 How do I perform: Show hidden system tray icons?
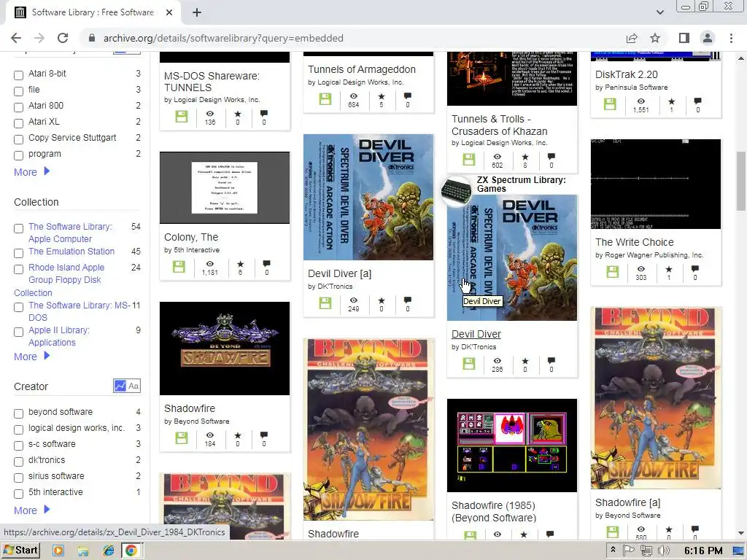(x=613, y=551)
